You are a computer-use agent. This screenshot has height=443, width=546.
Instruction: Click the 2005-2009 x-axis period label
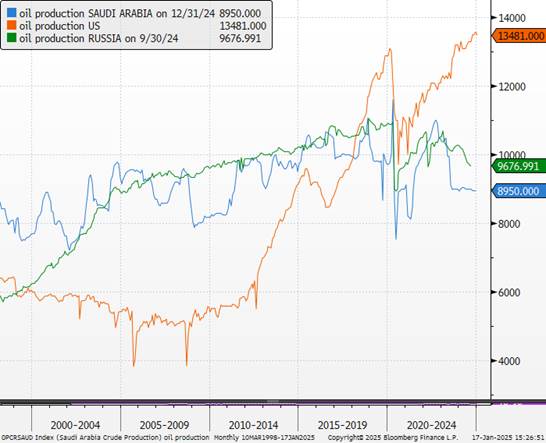[x=164, y=425]
